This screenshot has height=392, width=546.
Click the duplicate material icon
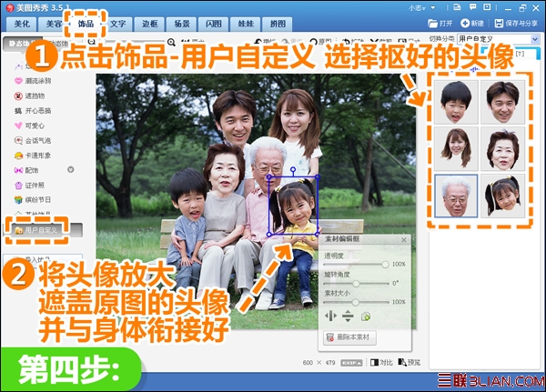point(366,317)
